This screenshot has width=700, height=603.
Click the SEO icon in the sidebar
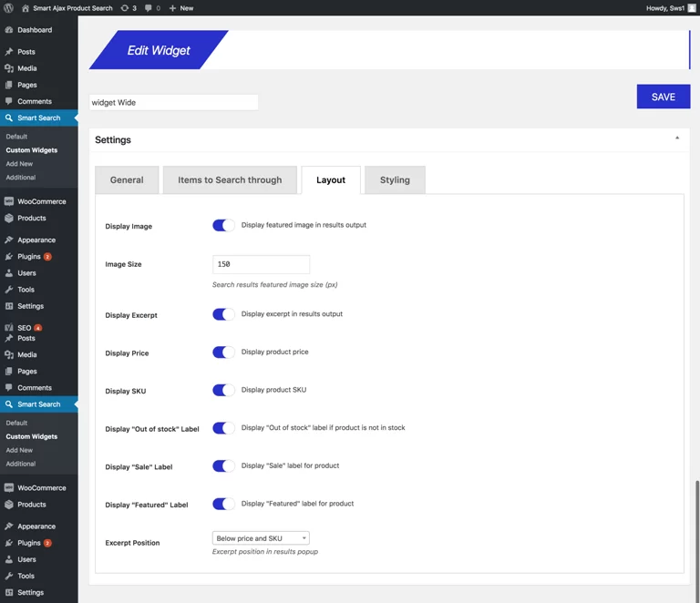click(x=9, y=327)
